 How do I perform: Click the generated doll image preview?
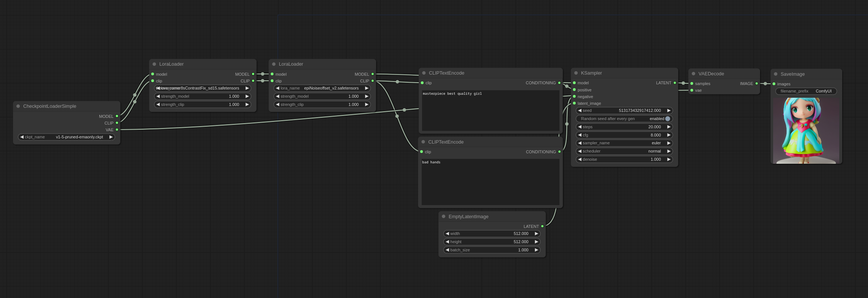(x=806, y=131)
